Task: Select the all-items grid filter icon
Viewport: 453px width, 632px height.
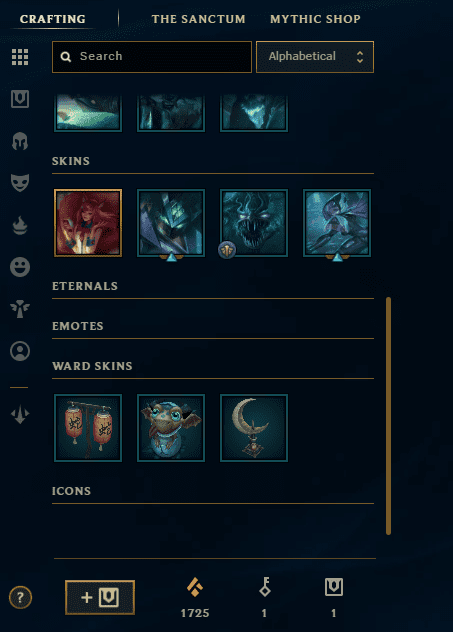Action: click(x=20, y=57)
